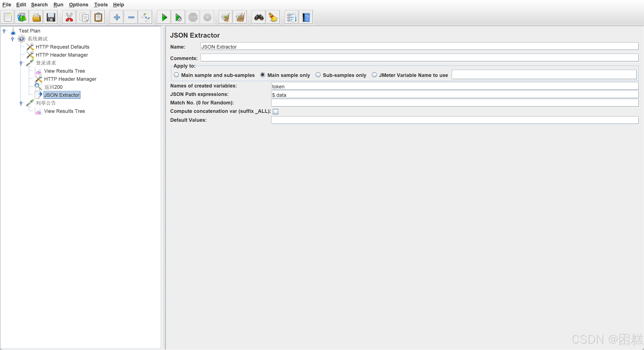
Task: Collapse the 列举公告 sampler node
Action: 21,103
